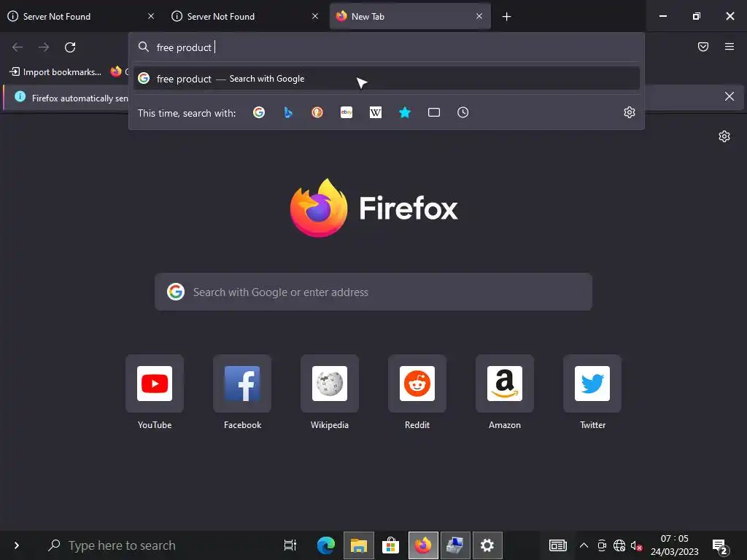The height and width of the screenshot is (560, 747).
Task: Open Microsoft Store from the taskbar
Action: click(x=391, y=545)
